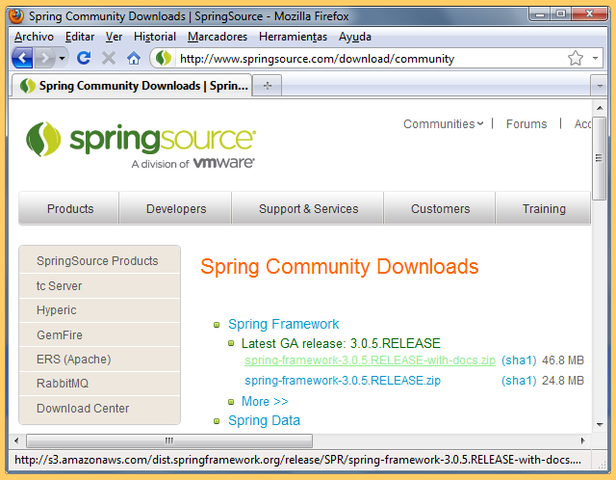The width and height of the screenshot is (616, 480).
Task: Open the list all tabs dropdown
Action: point(600,85)
